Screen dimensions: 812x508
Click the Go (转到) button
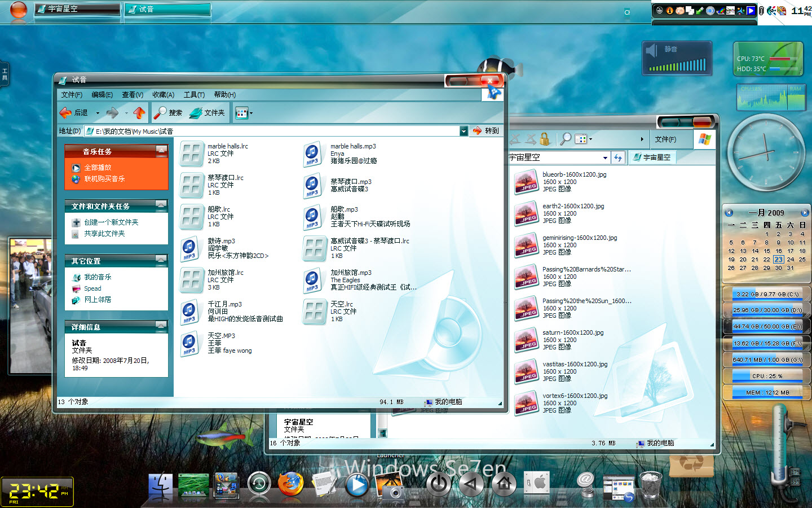(486, 131)
